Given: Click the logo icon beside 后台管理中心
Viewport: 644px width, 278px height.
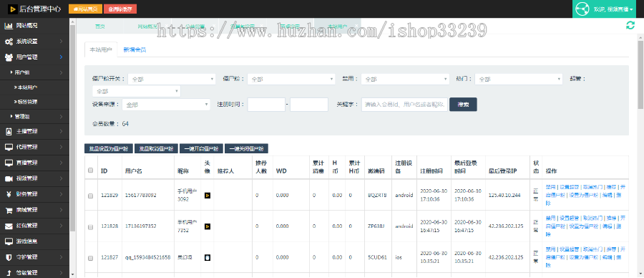Looking at the screenshot, I should (x=13, y=9).
